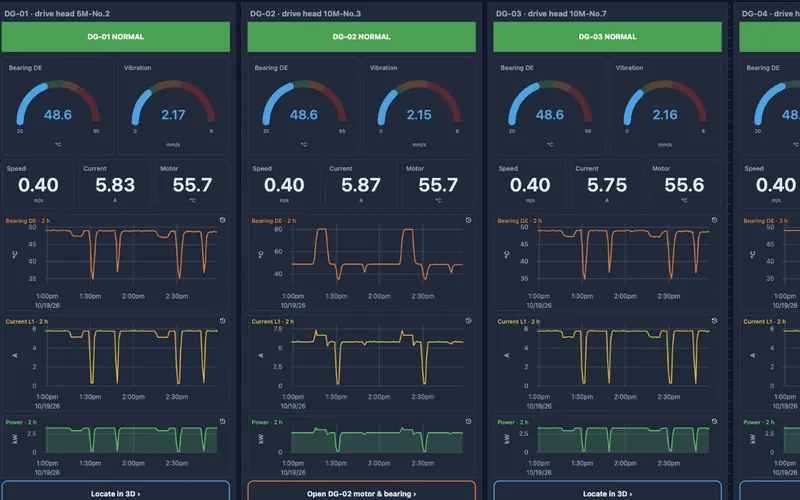Click the time-range icon on DG-03 Current L1 chart

click(714, 320)
